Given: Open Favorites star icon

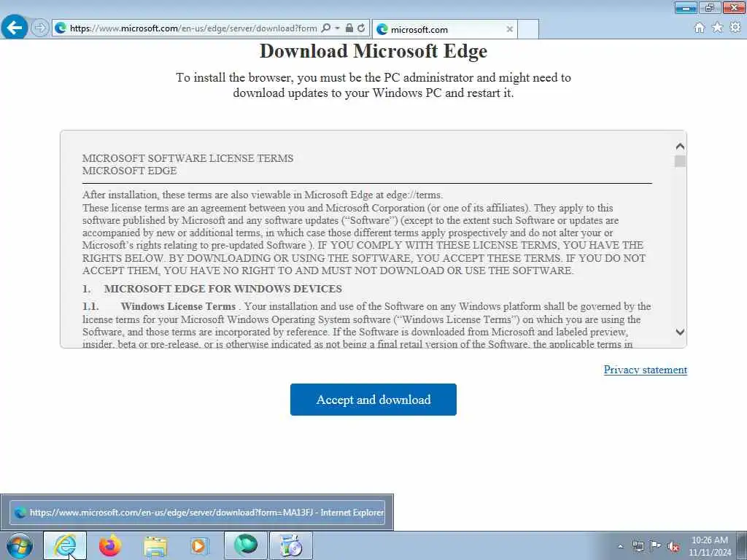Looking at the screenshot, I should click(x=717, y=28).
